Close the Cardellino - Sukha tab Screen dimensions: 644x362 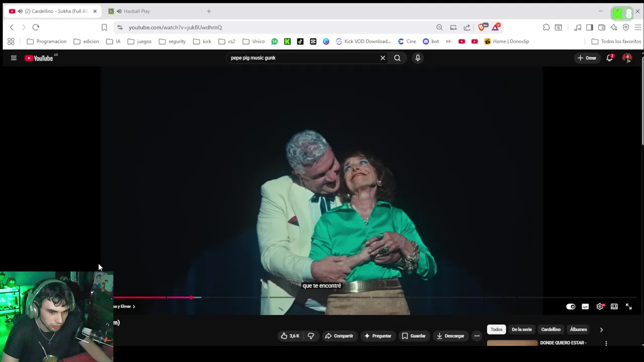[x=95, y=11]
